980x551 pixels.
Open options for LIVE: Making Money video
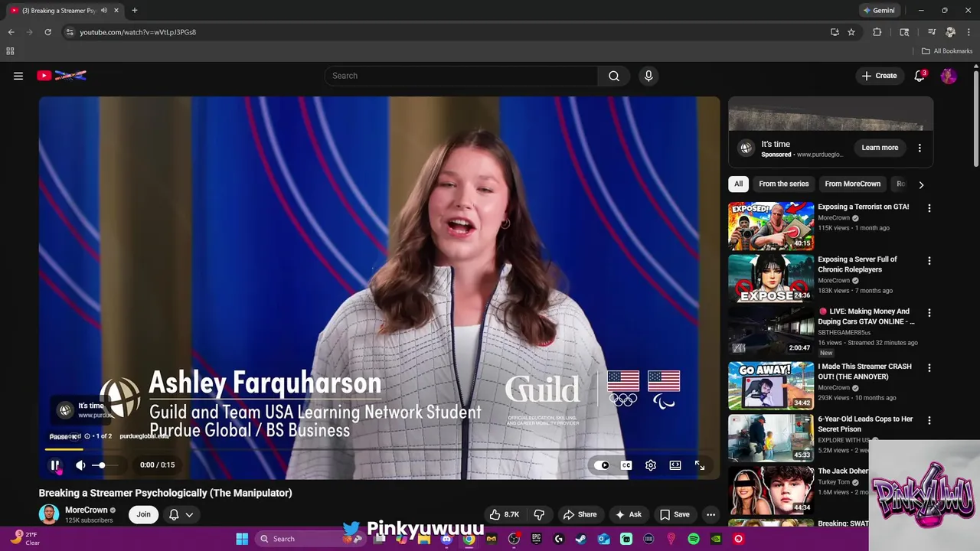click(929, 313)
